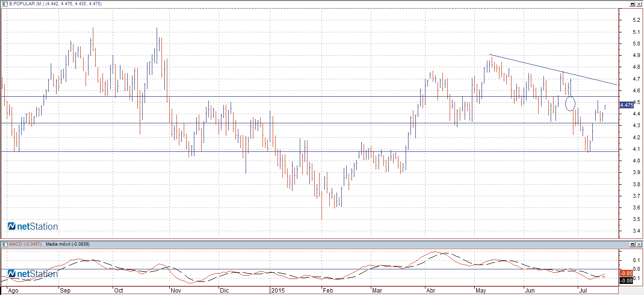Close the MACD indicator panel
Image resolution: width=644 pixels, height=295 pixels.
pyautogui.click(x=639, y=244)
